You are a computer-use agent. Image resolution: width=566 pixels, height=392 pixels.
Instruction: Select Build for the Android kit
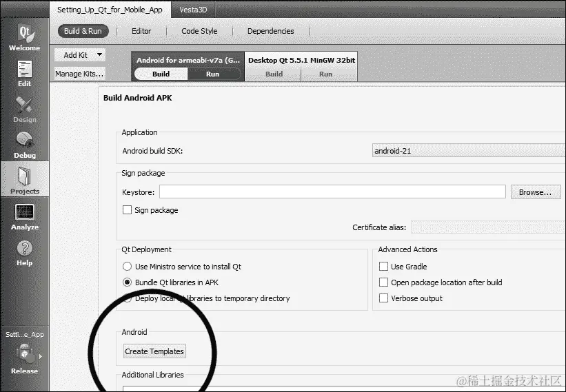tap(161, 74)
